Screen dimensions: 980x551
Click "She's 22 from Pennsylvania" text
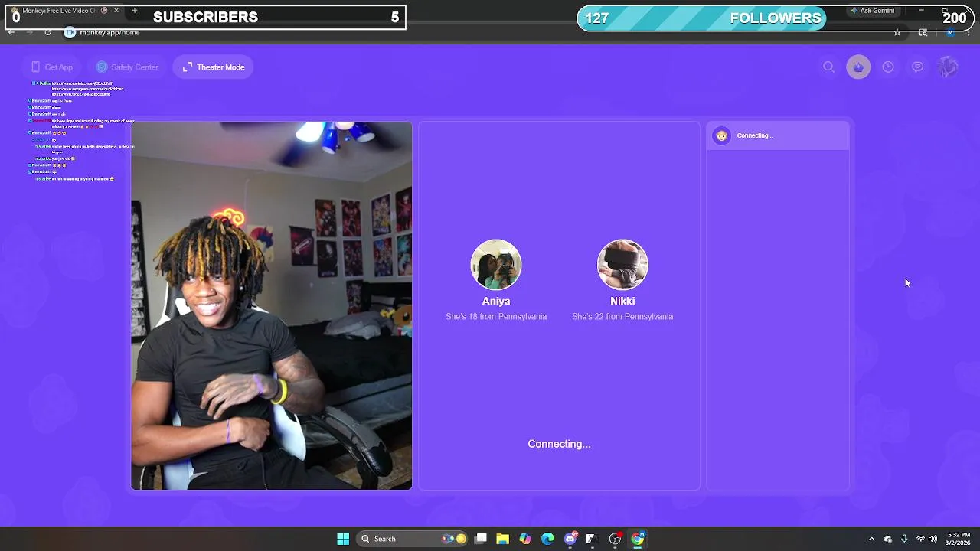pyautogui.click(x=622, y=317)
